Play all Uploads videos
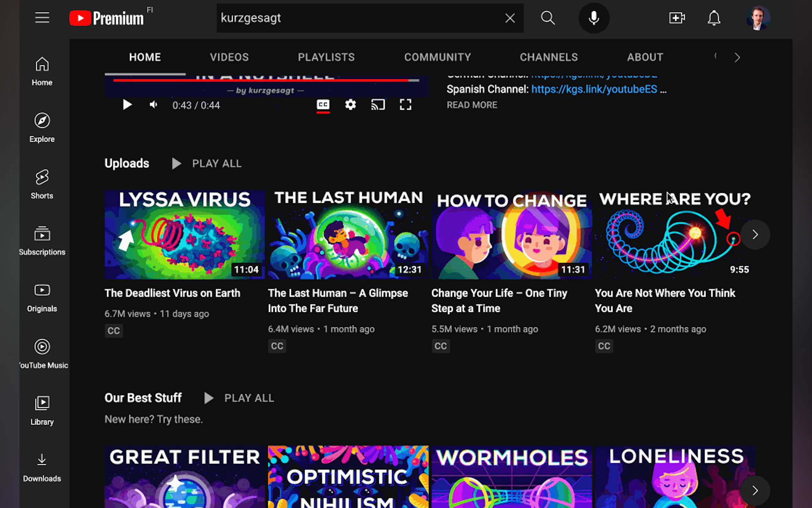 [x=207, y=163]
